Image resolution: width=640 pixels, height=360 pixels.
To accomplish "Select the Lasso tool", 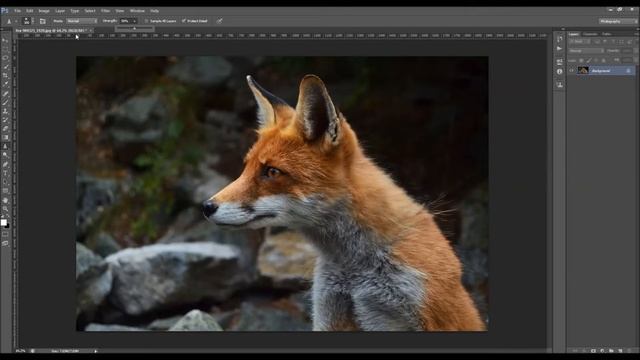I will (5, 58).
